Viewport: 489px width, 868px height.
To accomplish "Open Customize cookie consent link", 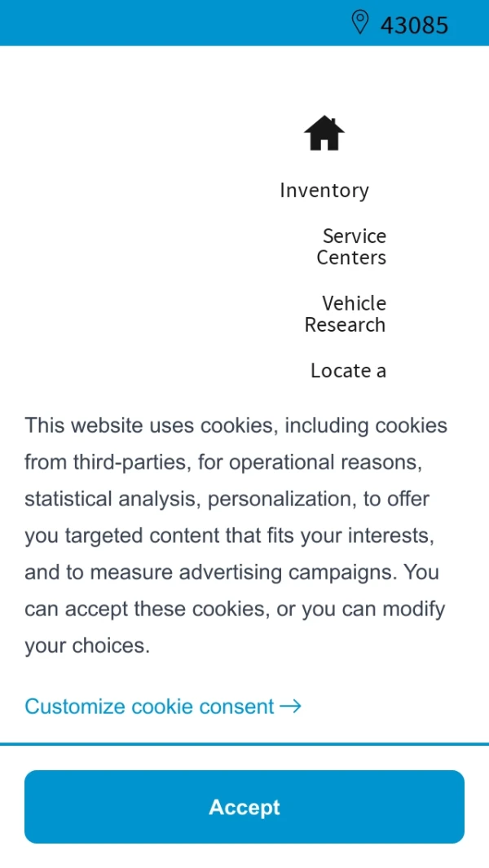I will point(150,706).
